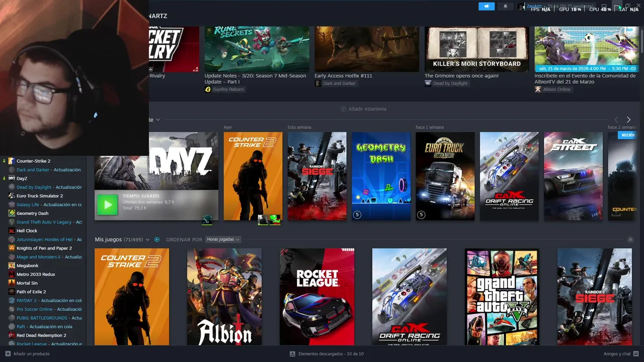Open Grand Theft Auto V cover in Mis juegos

tap(502, 297)
